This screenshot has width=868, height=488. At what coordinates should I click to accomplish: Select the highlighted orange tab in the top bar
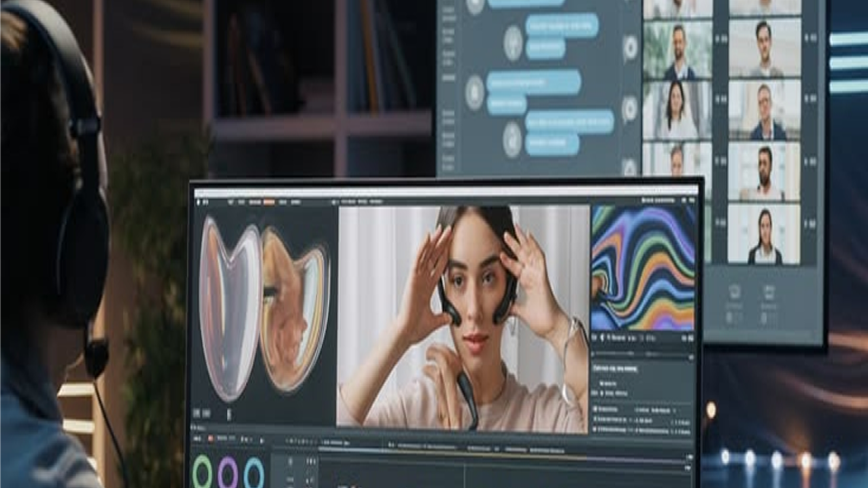269,202
